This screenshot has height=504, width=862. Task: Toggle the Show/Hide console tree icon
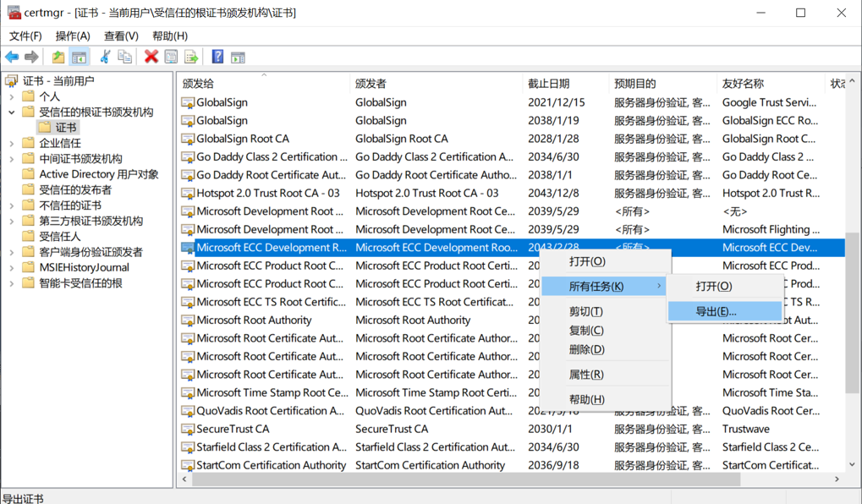(x=80, y=57)
